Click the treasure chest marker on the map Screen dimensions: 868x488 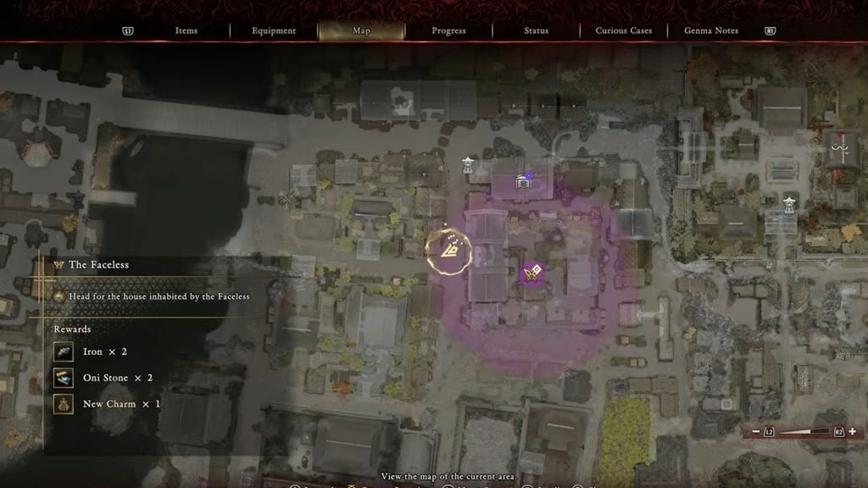click(x=524, y=180)
